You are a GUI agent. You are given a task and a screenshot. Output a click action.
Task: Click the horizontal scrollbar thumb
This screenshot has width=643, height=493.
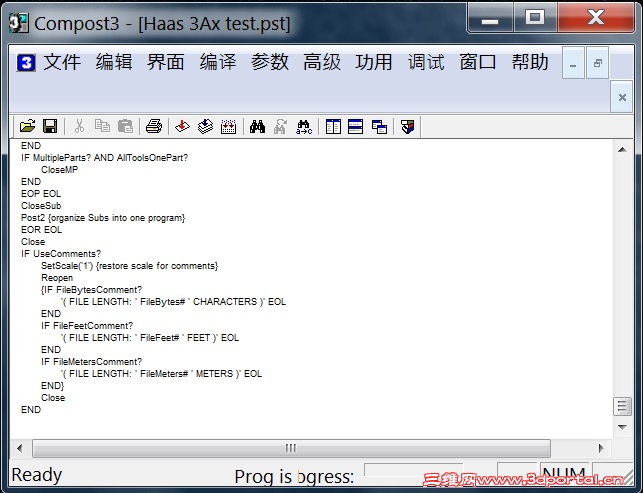(x=291, y=448)
